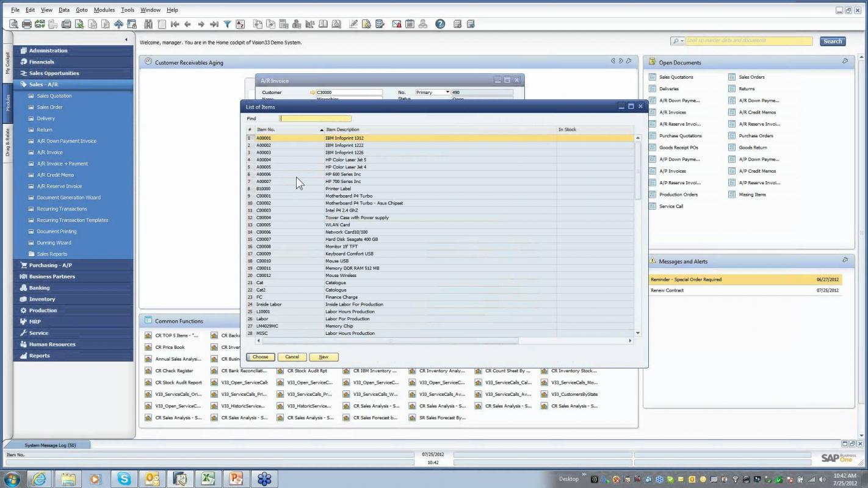Pin the Open Documents widget

coord(845,62)
